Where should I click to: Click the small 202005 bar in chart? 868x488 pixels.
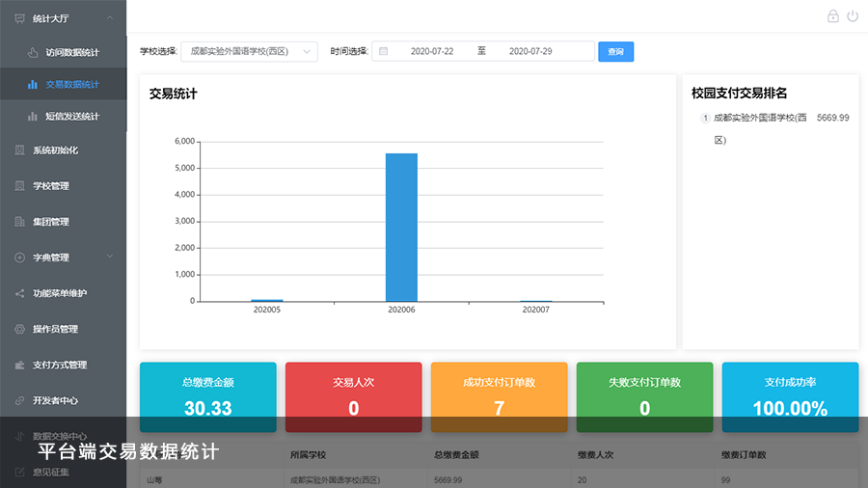pos(267,301)
